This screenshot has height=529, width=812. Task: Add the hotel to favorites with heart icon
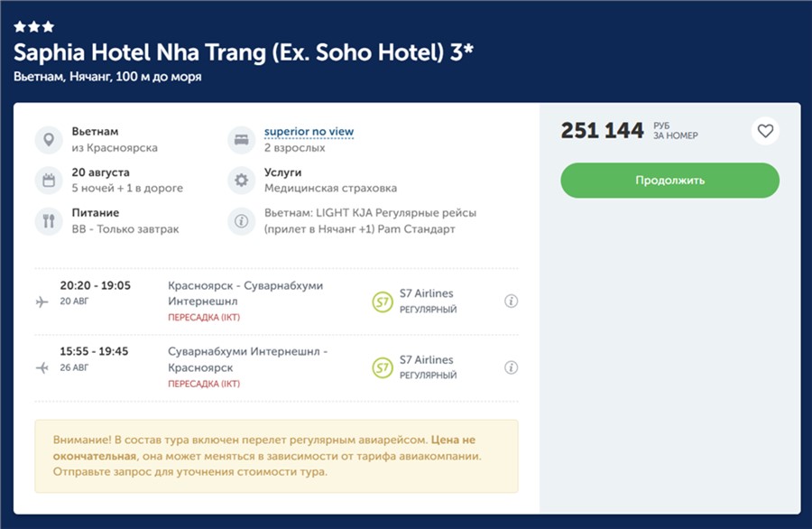pyautogui.click(x=765, y=132)
